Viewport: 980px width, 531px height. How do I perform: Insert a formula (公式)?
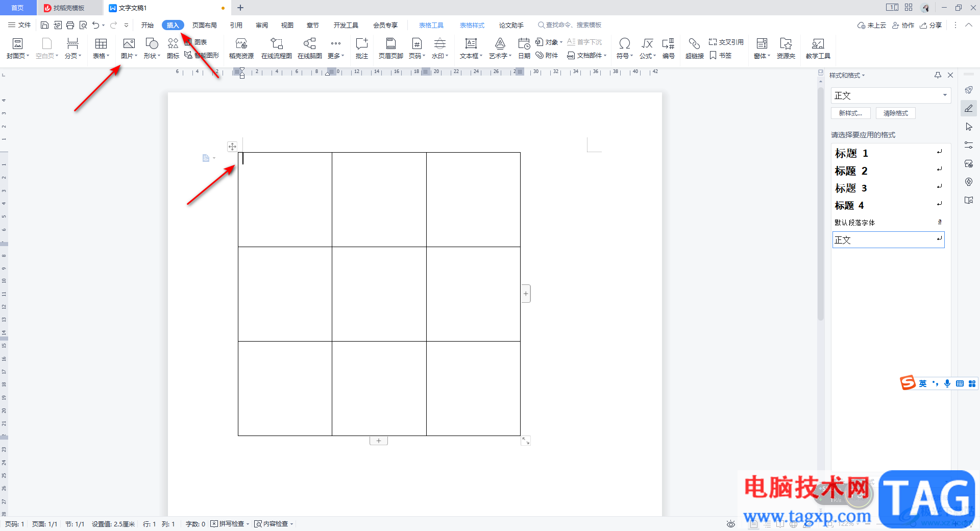(x=647, y=49)
